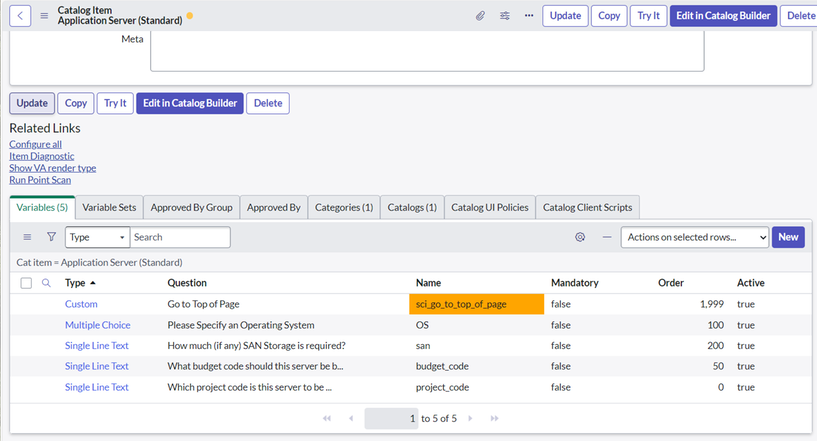The height and width of the screenshot is (441, 817).
Task: Click the lower Try It button
Action: coord(115,103)
